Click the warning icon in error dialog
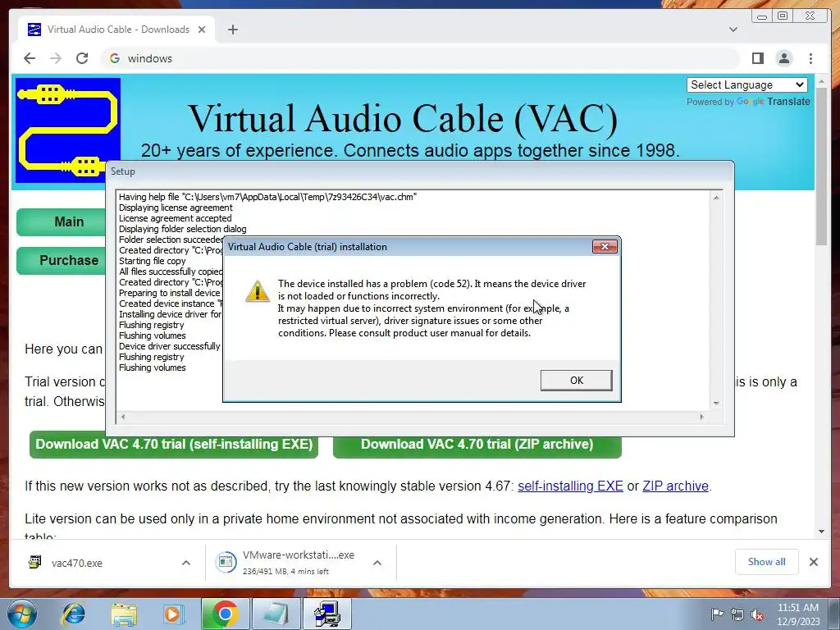This screenshot has width=840, height=630. [257, 291]
